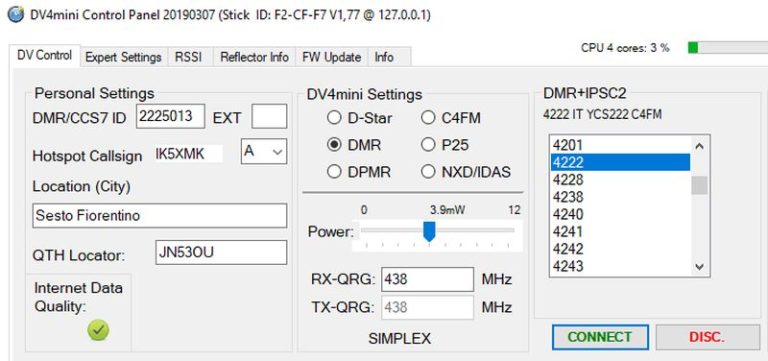Click the greyed TX-QRG frequency field
The image size is (768, 361).
(428, 308)
